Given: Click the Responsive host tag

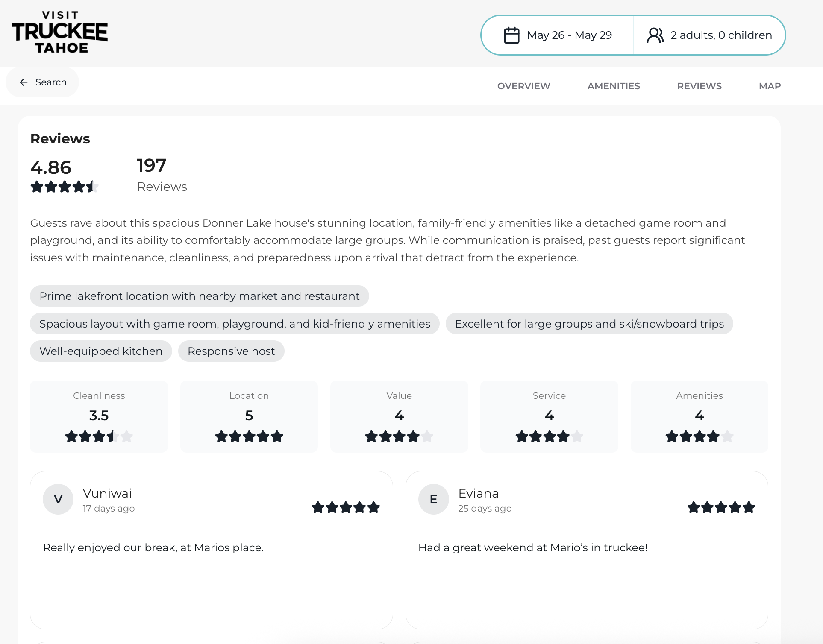Looking at the screenshot, I should 231,351.
